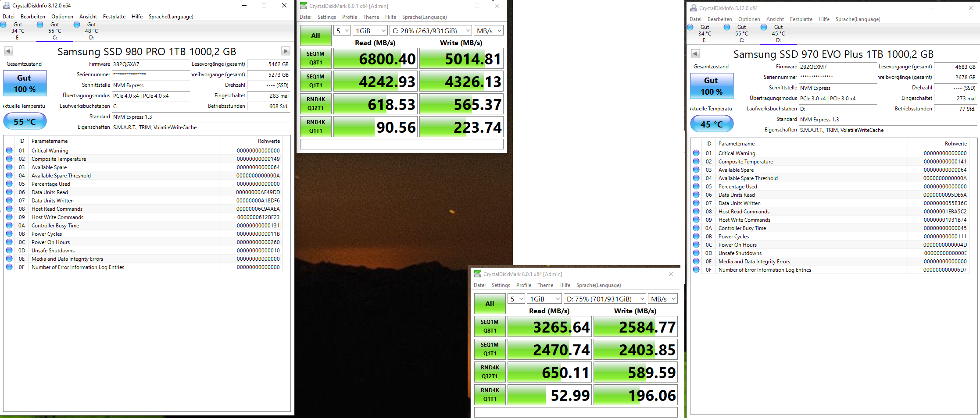Click the empty comment field in the bottom CrystalDiskMark
The width and height of the screenshot is (980, 418).
(576, 412)
